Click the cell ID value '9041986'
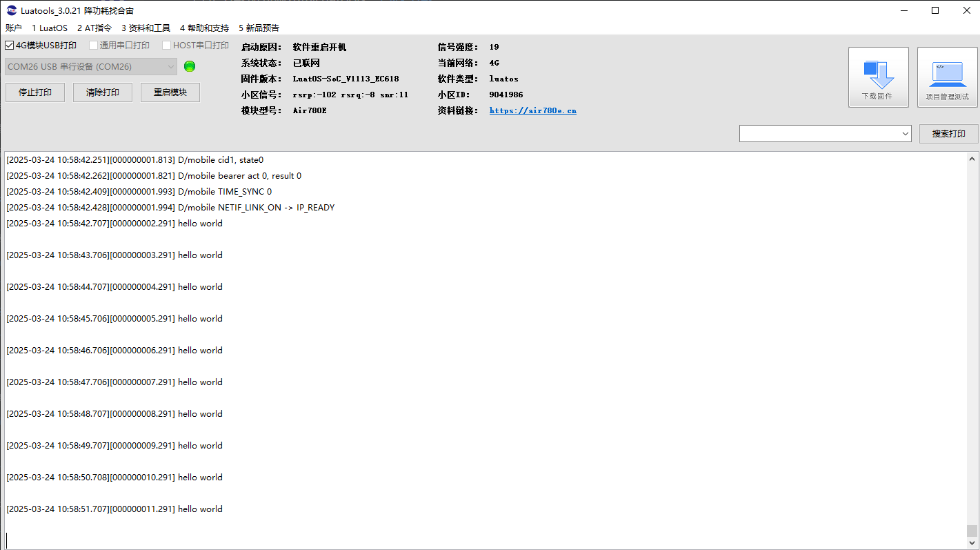Screen dimensions: 980x550 pyautogui.click(x=506, y=95)
